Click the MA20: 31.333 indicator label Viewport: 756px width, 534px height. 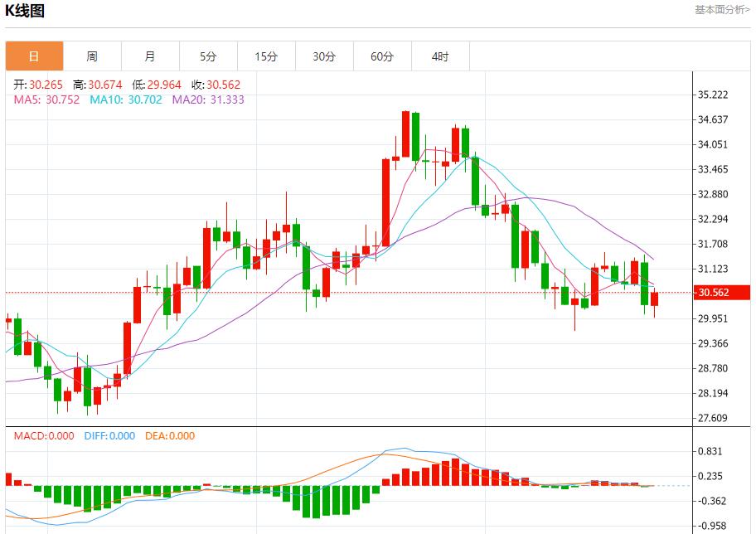[208, 100]
